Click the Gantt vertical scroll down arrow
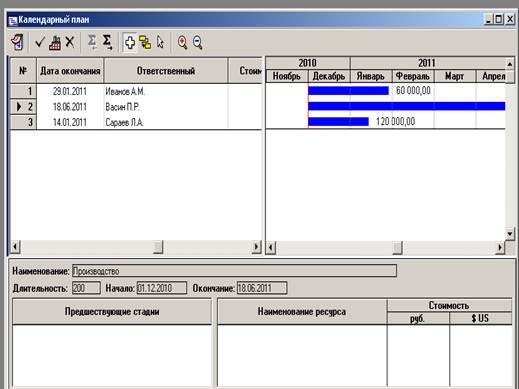 (510, 234)
